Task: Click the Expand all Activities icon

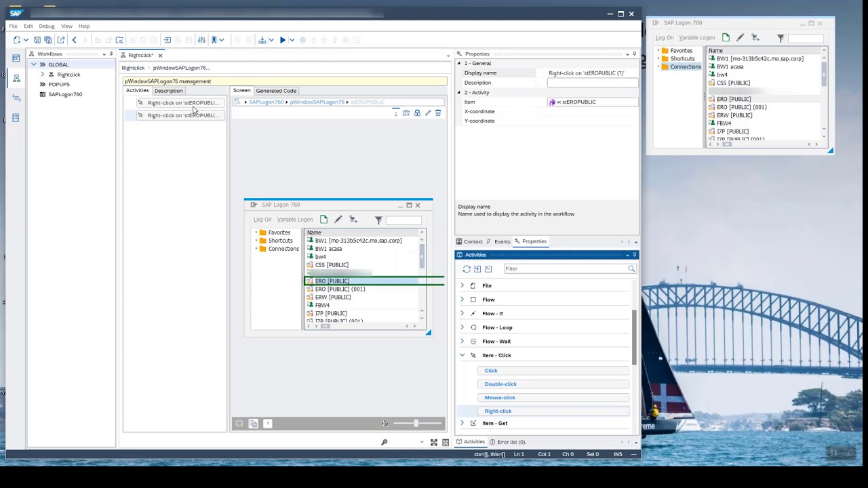Action: click(x=477, y=269)
